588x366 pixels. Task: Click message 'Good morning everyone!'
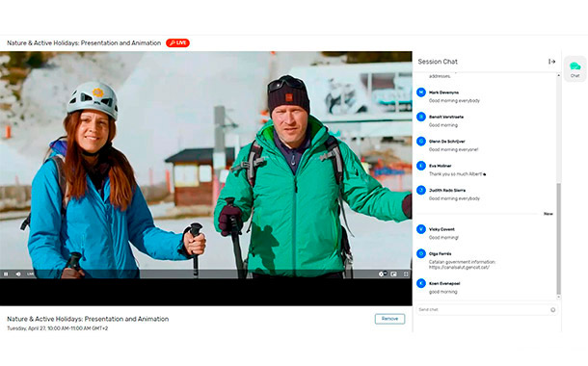pos(453,150)
